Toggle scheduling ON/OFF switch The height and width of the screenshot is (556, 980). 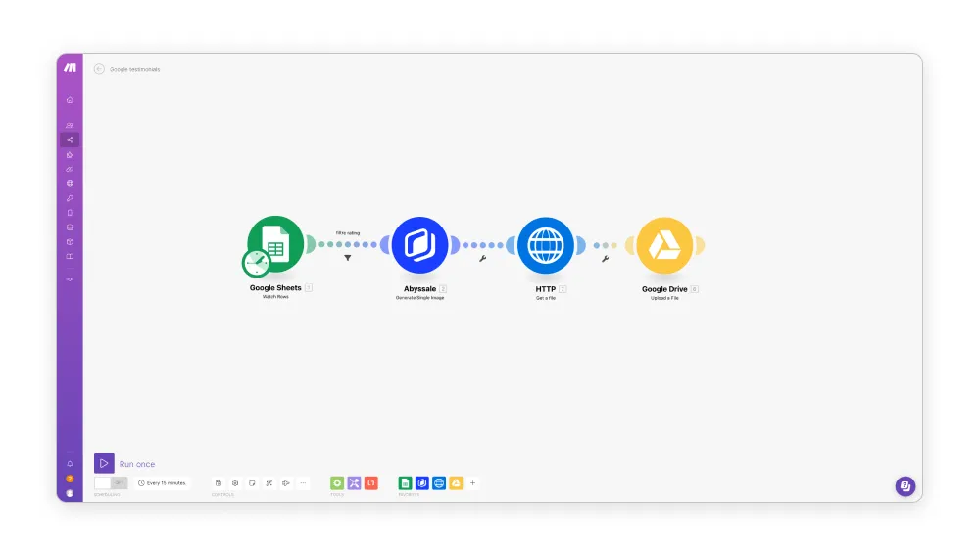click(111, 482)
